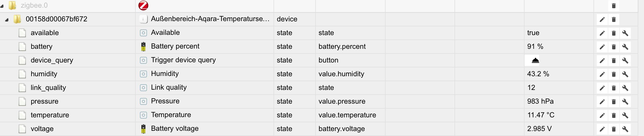644x136 pixels.
Task: Delete the device_query state object
Action: 614,61
